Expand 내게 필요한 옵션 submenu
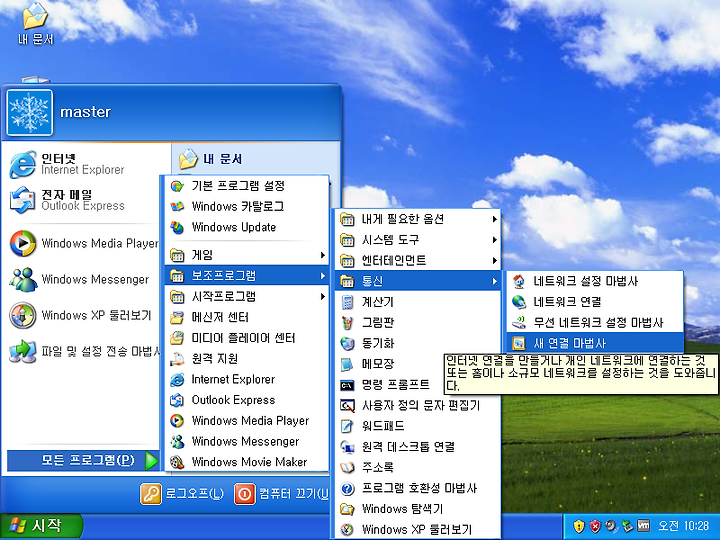720x540 pixels. (x=418, y=219)
